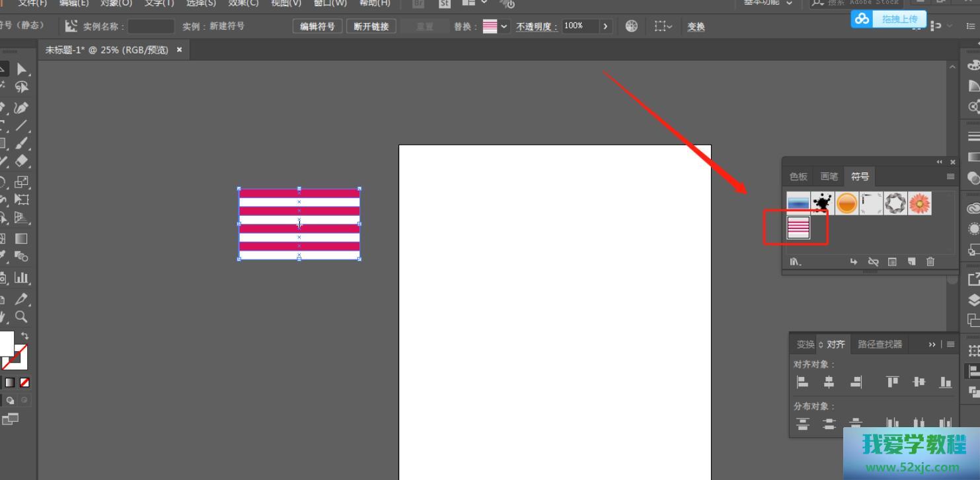Click the Delete Symbol trash icon

(930, 261)
